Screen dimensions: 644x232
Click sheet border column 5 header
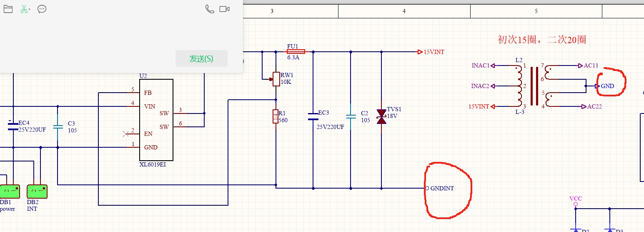(x=536, y=11)
